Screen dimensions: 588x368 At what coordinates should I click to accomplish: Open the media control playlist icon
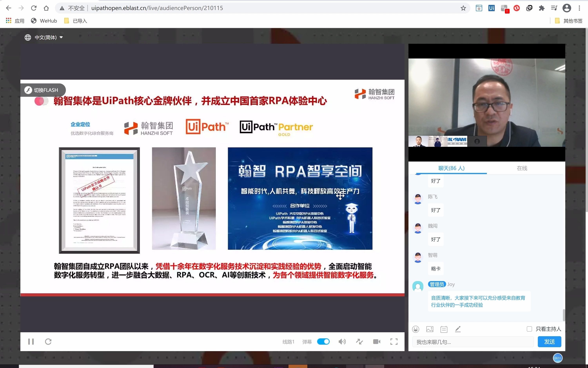pyautogui.click(x=554, y=8)
